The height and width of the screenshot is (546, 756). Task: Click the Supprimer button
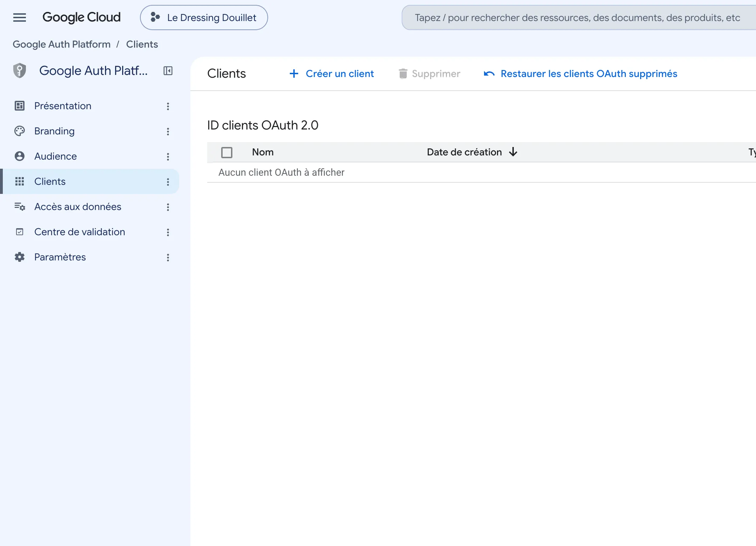click(x=429, y=73)
